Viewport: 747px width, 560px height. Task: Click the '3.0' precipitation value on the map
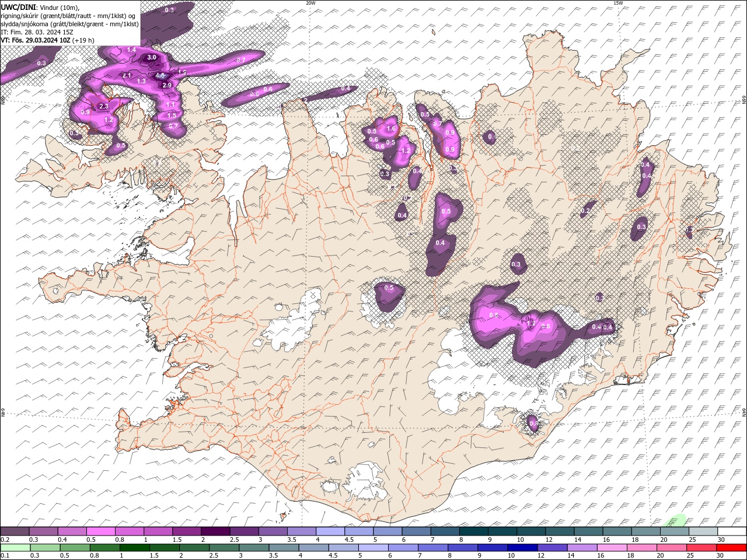tap(152, 57)
